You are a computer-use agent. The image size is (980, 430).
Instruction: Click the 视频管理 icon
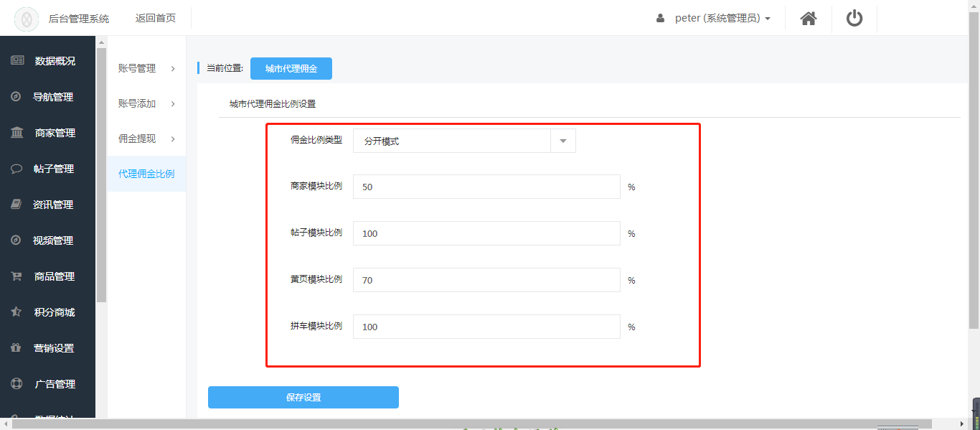point(16,240)
